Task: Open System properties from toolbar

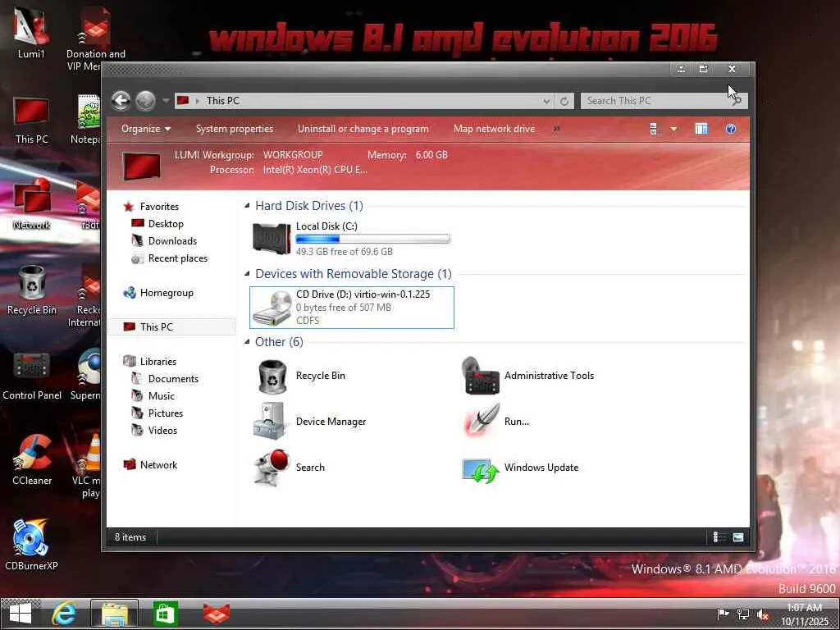Action: pos(235,129)
